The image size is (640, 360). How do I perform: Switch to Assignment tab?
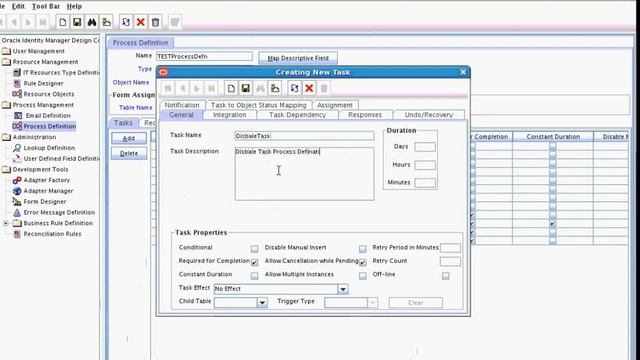(x=335, y=105)
